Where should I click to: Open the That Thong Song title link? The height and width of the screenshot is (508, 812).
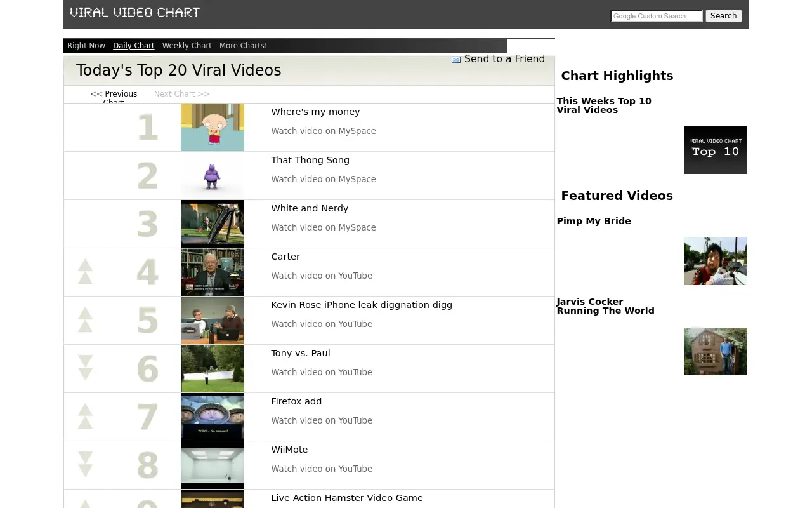(x=310, y=160)
